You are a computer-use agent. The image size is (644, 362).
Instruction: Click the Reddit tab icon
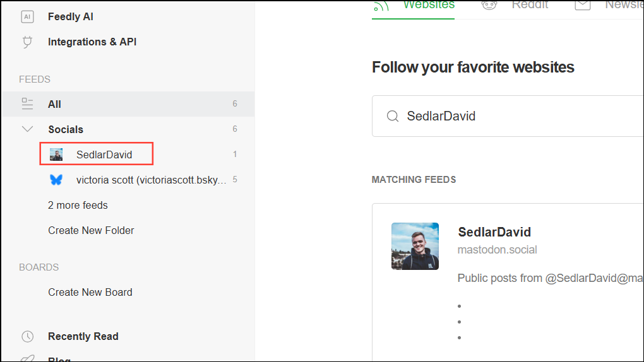pyautogui.click(x=489, y=5)
